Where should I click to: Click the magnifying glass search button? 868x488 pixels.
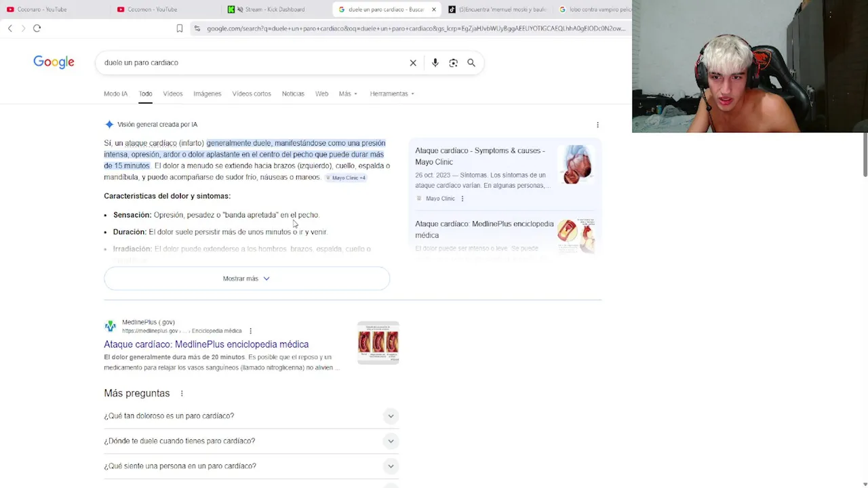tap(471, 62)
